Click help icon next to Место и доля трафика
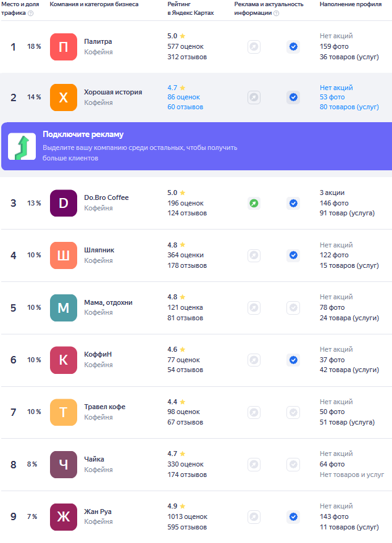392x543 pixels. pyautogui.click(x=30, y=13)
